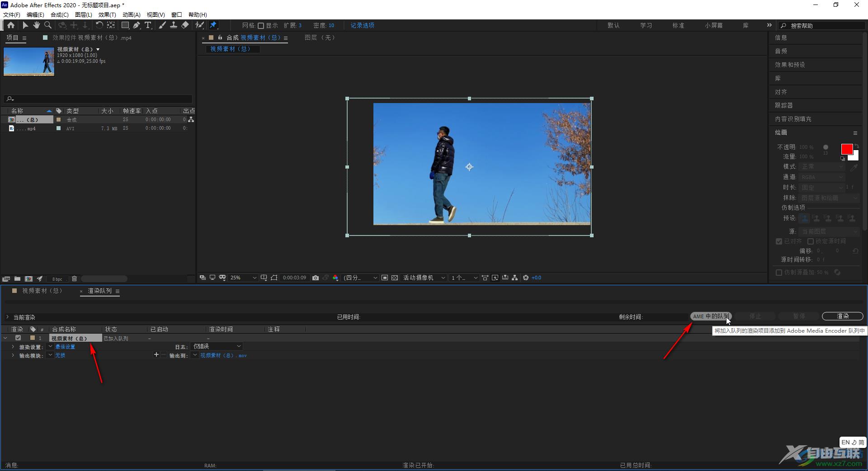Open the 1个 view layout dropdown
Screen dimensions: 868x471
click(x=464, y=278)
